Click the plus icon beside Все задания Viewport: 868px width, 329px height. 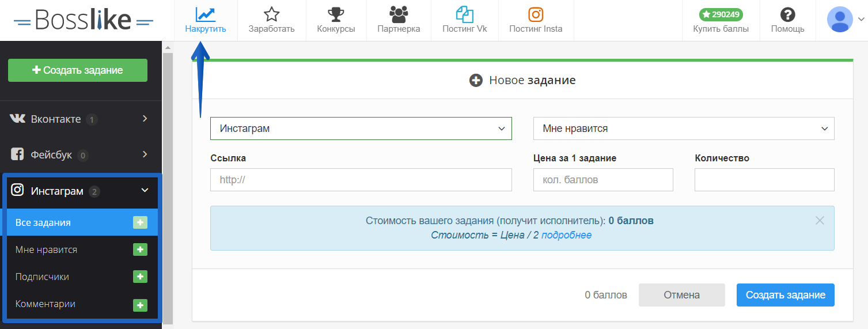(x=140, y=222)
